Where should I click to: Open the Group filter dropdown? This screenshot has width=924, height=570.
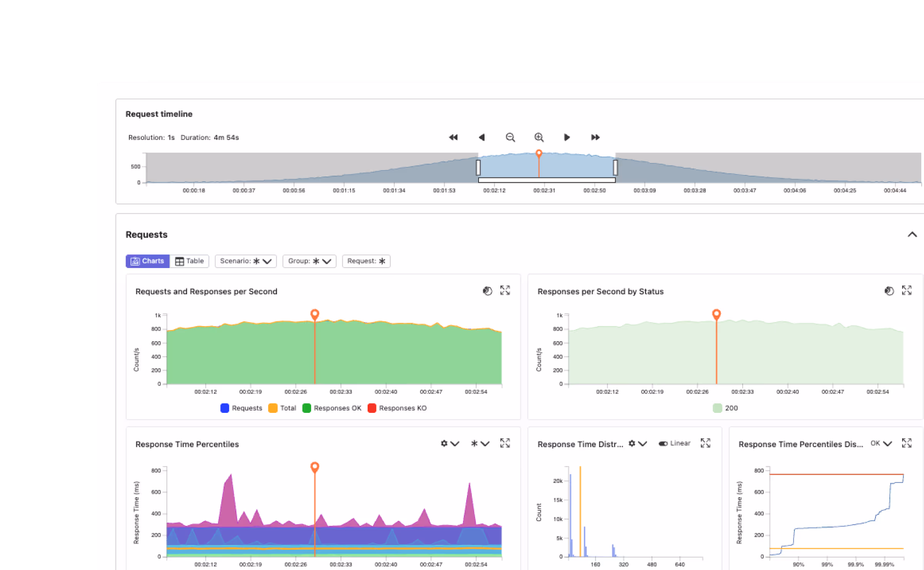pyautogui.click(x=310, y=261)
